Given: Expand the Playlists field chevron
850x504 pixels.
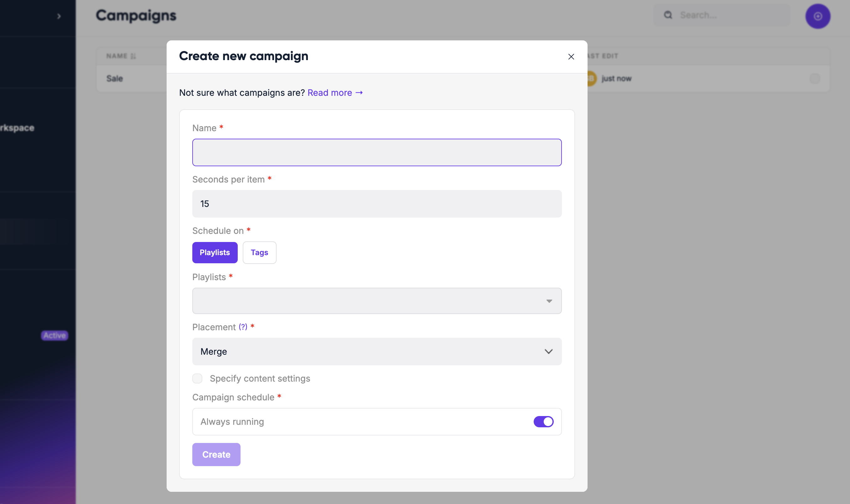Looking at the screenshot, I should [549, 301].
